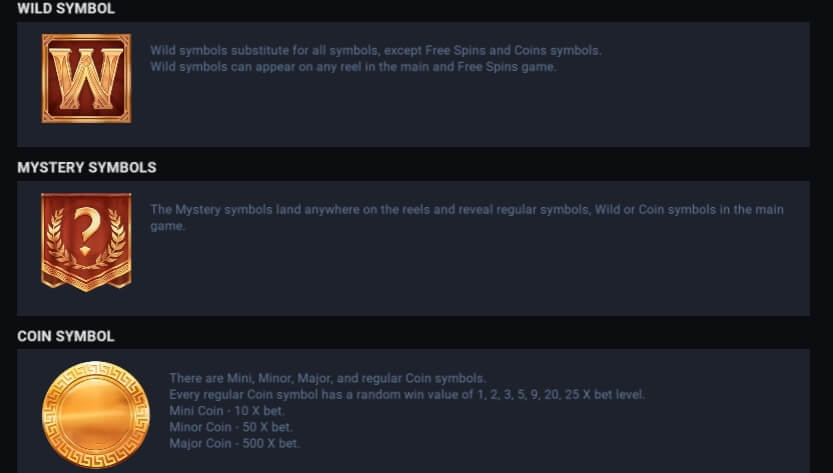Click the 'There are Mini, Minor, Major' line
833x473 pixels.
pyautogui.click(x=327, y=378)
